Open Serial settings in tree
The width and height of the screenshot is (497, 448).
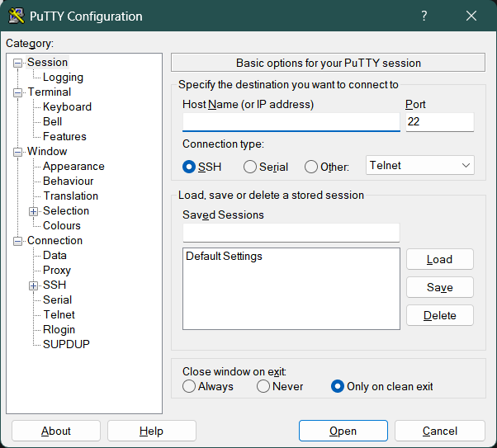coord(57,299)
